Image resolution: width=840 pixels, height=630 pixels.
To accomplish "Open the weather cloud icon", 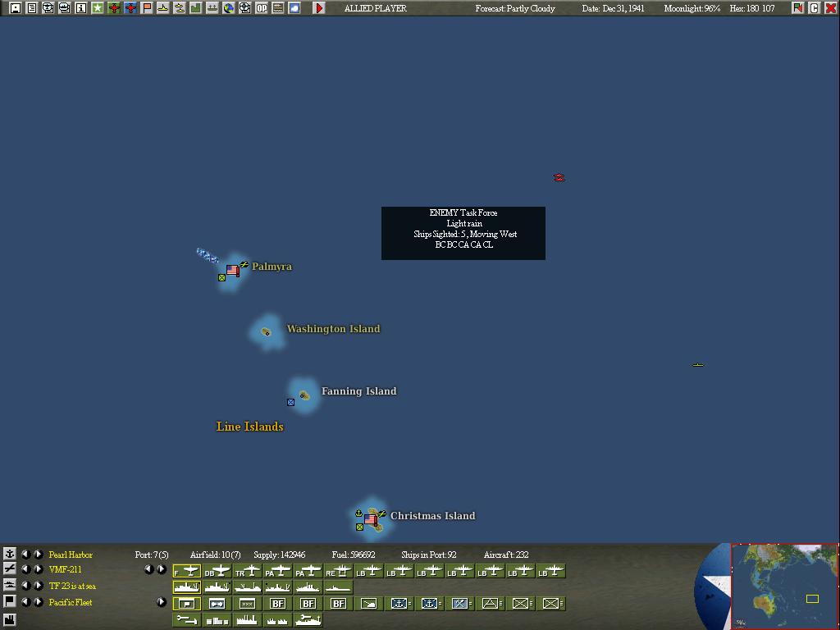I will (294, 8).
